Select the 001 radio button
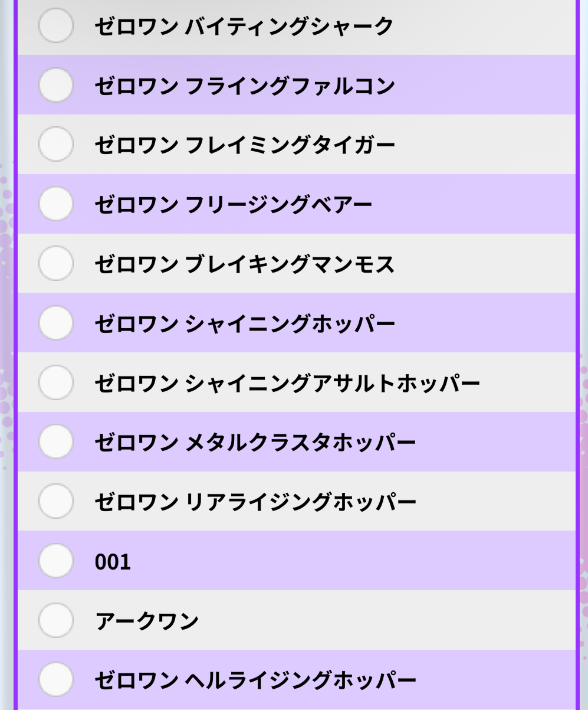This screenshot has height=710, width=588. (x=56, y=561)
